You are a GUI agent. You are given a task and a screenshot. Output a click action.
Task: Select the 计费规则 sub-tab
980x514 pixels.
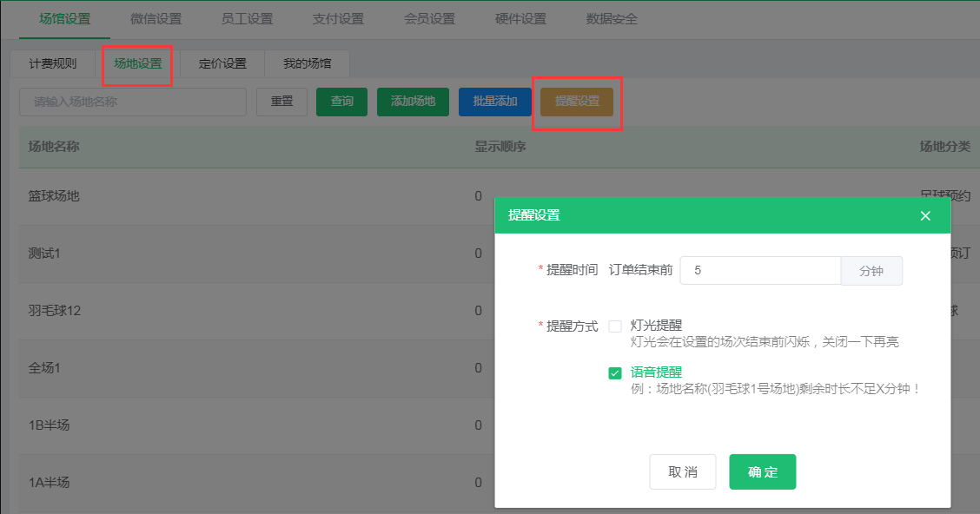53,64
